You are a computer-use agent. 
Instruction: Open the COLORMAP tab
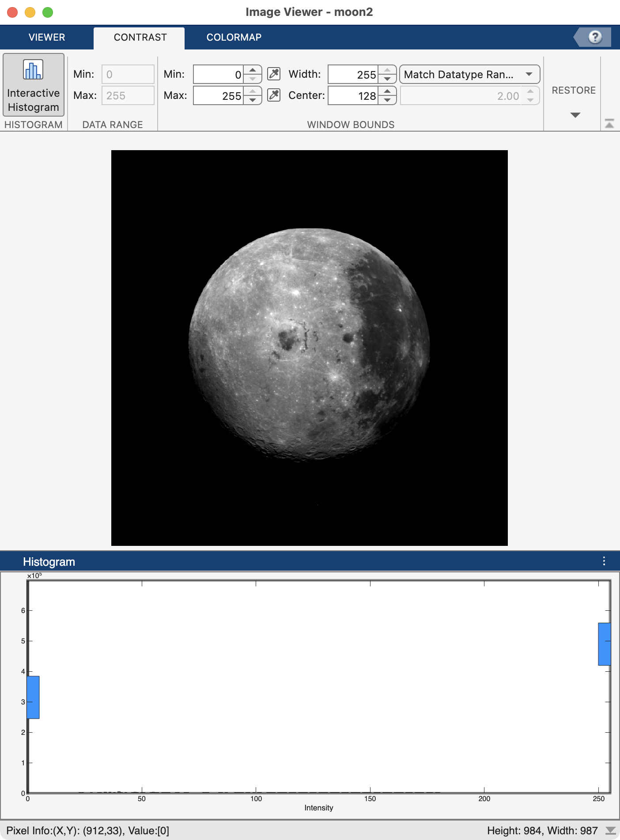[x=234, y=38]
